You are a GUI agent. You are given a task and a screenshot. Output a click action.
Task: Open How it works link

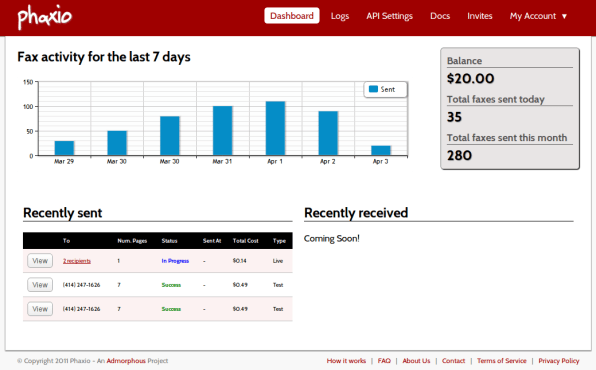346,360
